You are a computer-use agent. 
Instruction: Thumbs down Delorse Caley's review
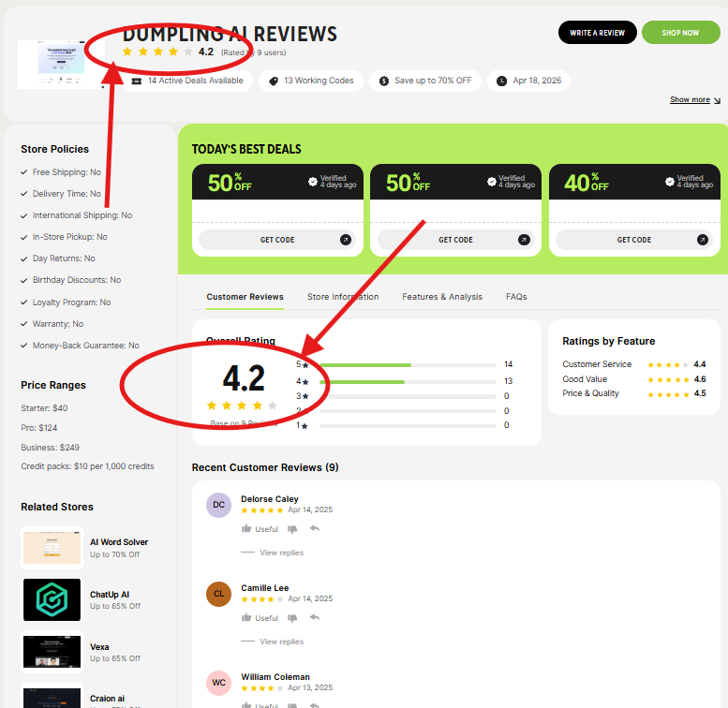pos(292,529)
